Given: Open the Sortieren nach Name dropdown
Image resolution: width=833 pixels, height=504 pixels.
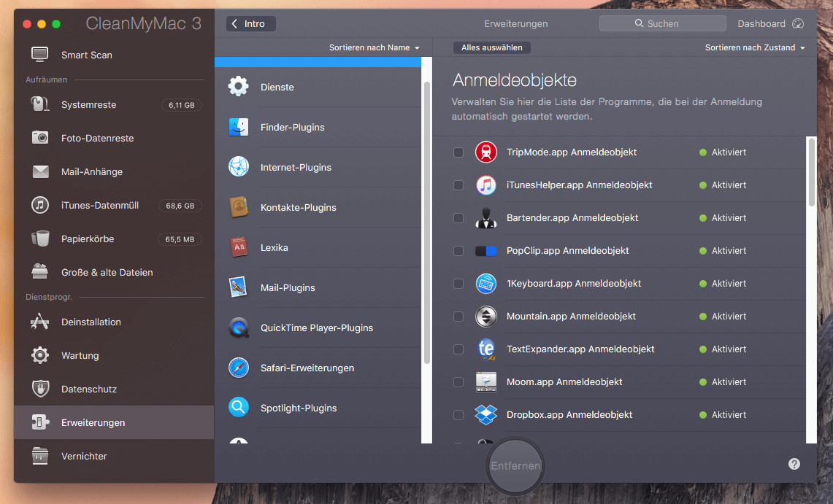Looking at the screenshot, I should tap(374, 47).
